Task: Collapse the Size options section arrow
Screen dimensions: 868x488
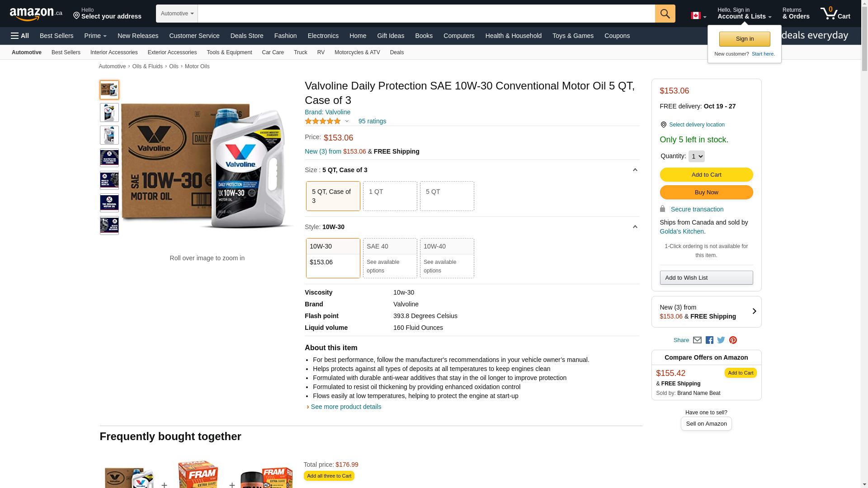Action: (635, 170)
